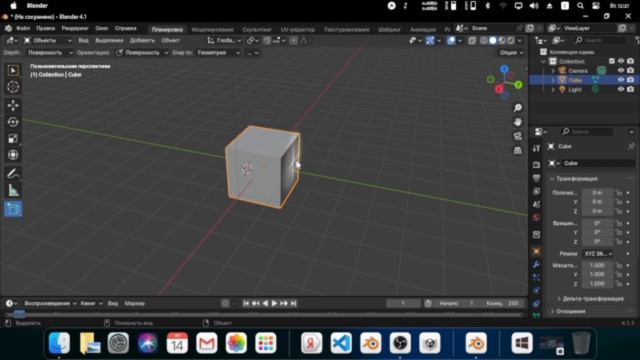Open the Snap to Геометрия dropdown

pos(218,53)
